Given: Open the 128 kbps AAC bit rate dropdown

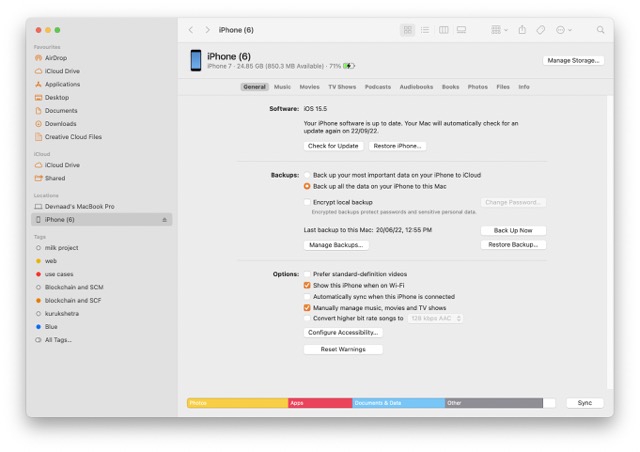Looking at the screenshot, I should pos(435,318).
